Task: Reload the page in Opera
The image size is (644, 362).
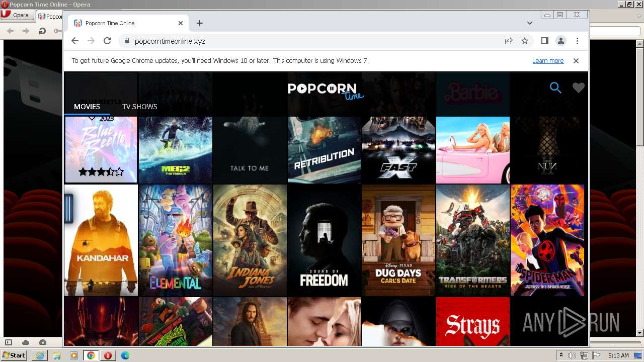Action: [x=42, y=31]
